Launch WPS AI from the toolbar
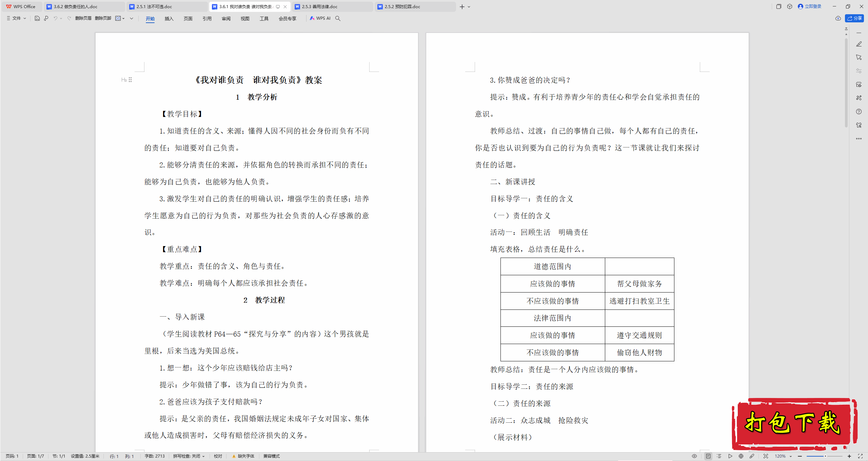Image resolution: width=868 pixels, height=461 pixels. pyautogui.click(x=320, y=18)
